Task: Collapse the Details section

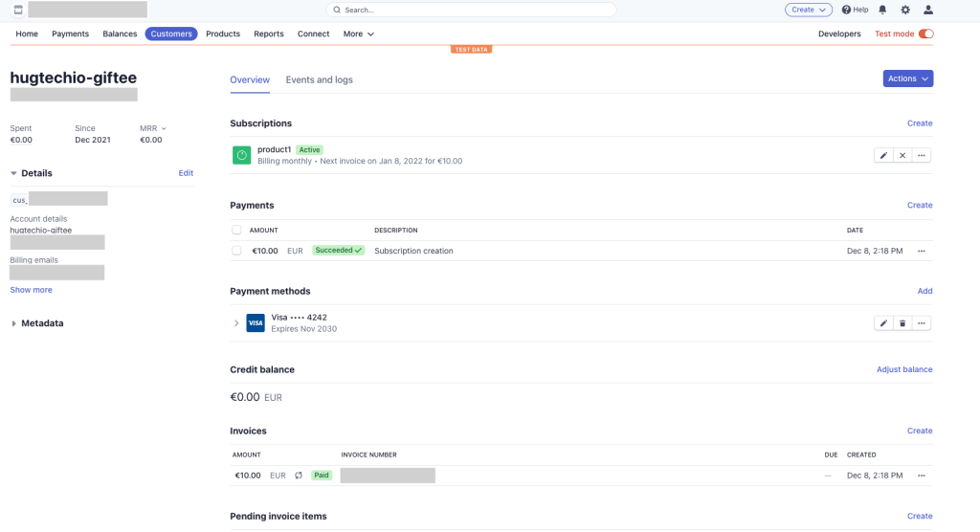Action: (x=13, y=173)
